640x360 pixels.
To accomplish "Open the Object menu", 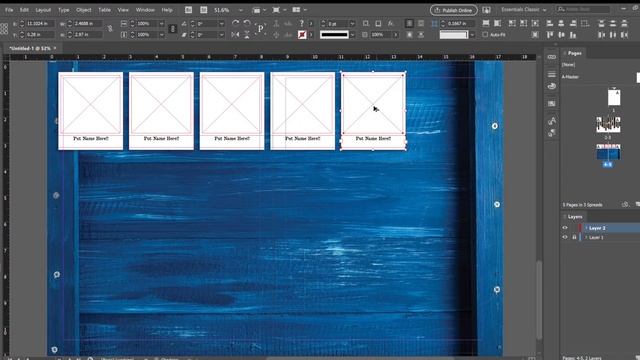I will 84,10.
